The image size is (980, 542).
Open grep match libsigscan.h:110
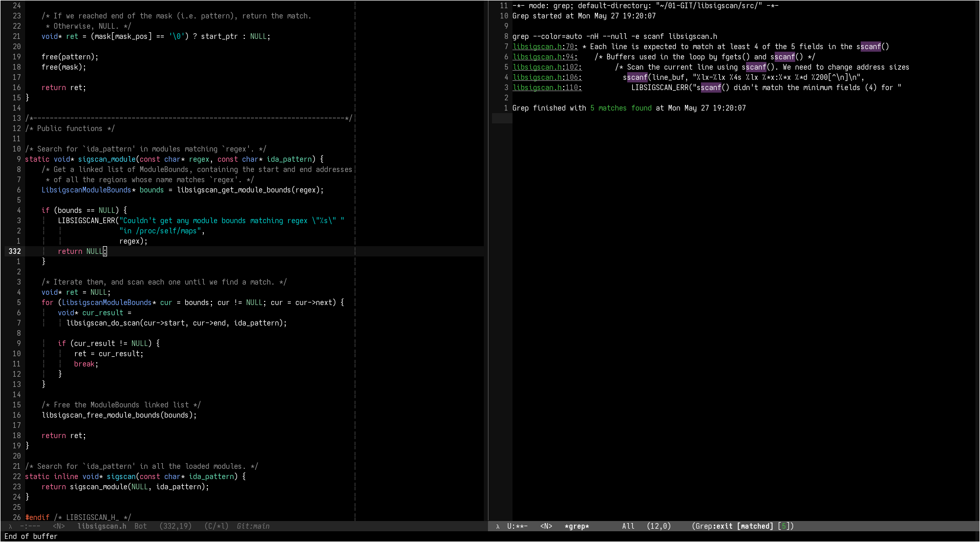pos(547,88)
